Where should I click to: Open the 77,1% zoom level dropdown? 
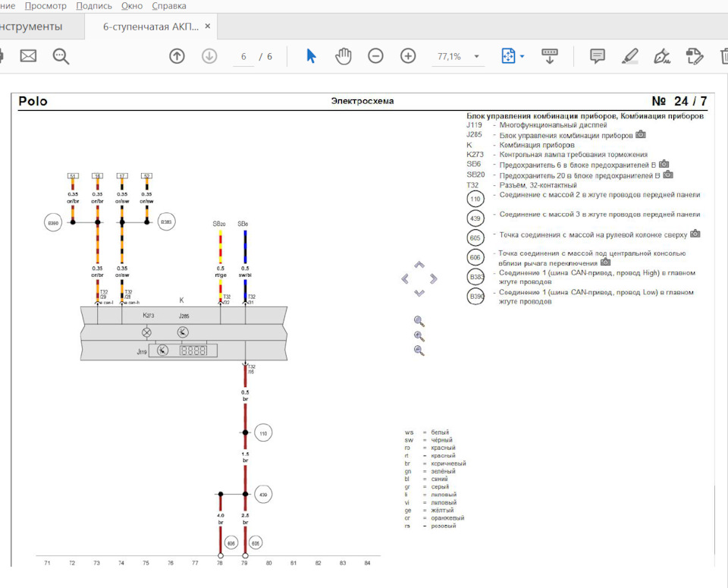pyautogui.click(x=476, y=56)
